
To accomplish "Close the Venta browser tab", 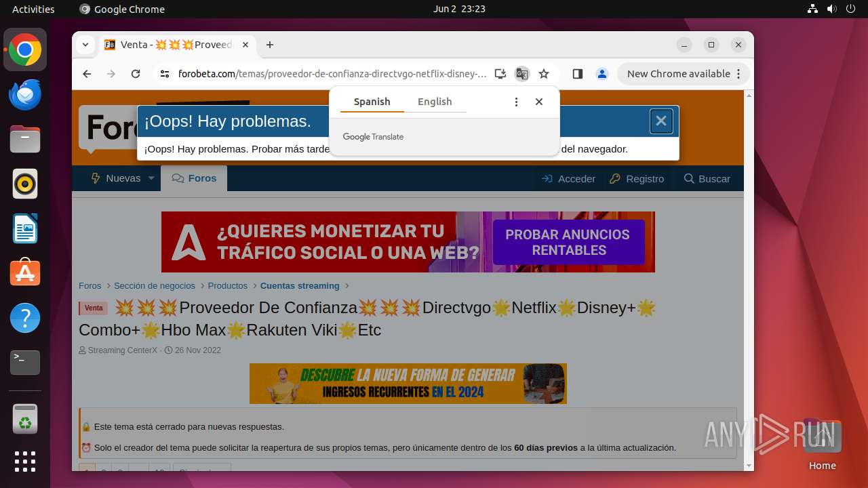I will click(x=245, y=45).
